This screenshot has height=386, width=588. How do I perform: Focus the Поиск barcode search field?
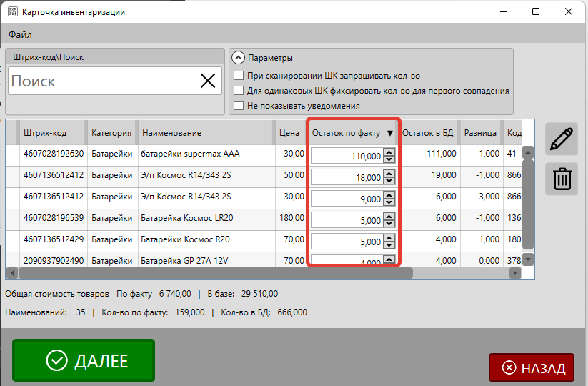pyautogui.click(x=100, y=81)
